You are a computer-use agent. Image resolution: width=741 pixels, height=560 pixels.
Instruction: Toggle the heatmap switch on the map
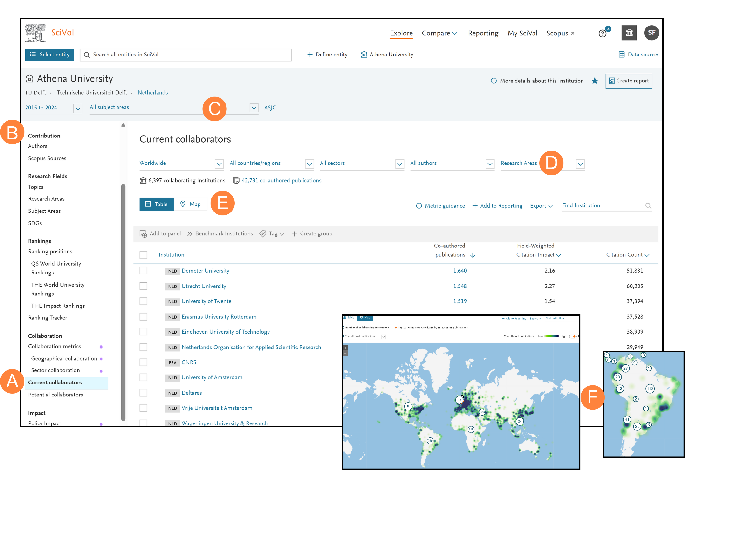[573, 336]
